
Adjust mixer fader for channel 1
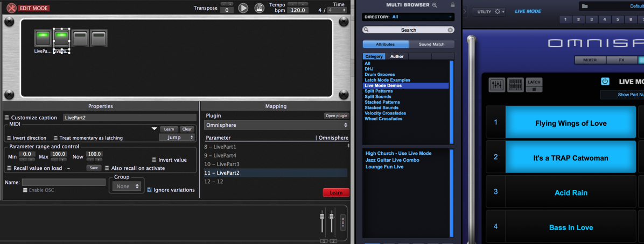point(323,217)
